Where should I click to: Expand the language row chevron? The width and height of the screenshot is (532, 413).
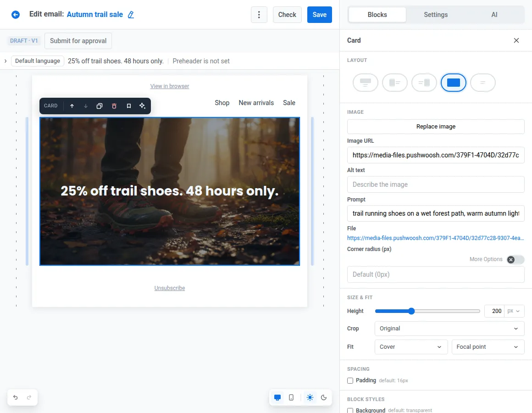click(x=6, y=61)
